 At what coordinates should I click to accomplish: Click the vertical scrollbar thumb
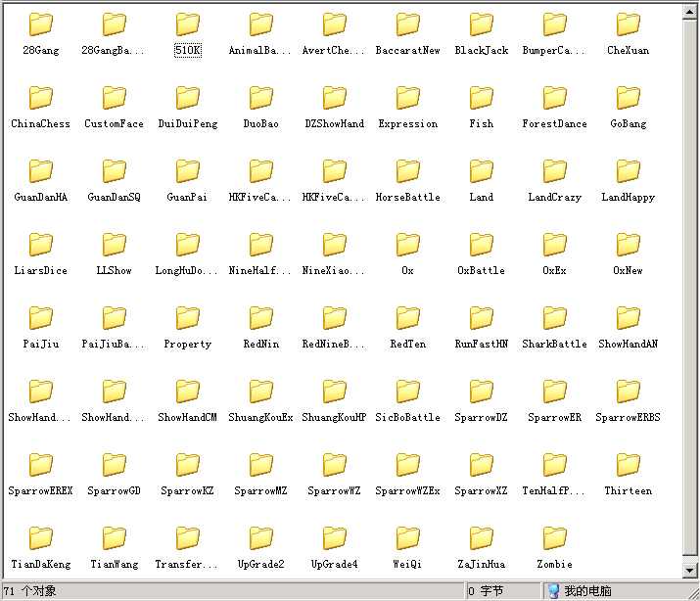690,288
